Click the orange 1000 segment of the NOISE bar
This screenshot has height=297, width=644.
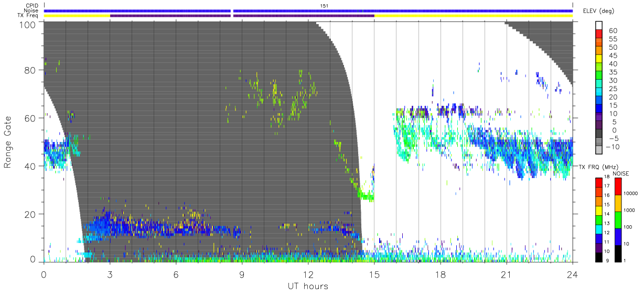[x=618, y=203]
